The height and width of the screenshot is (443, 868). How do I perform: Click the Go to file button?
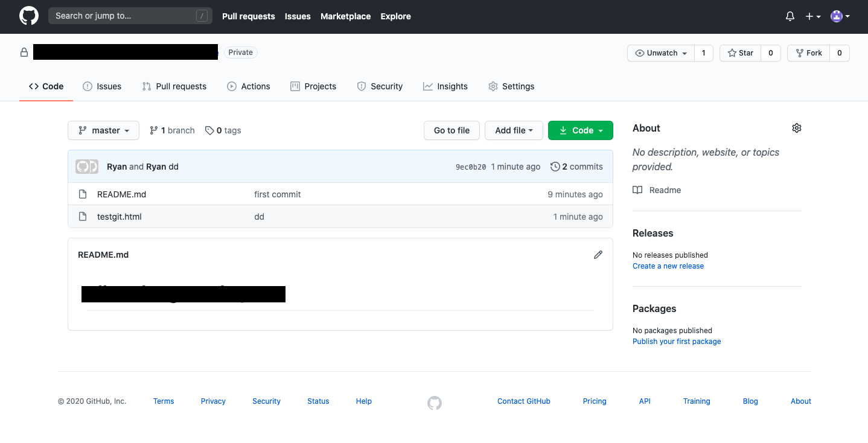(452, 130)
